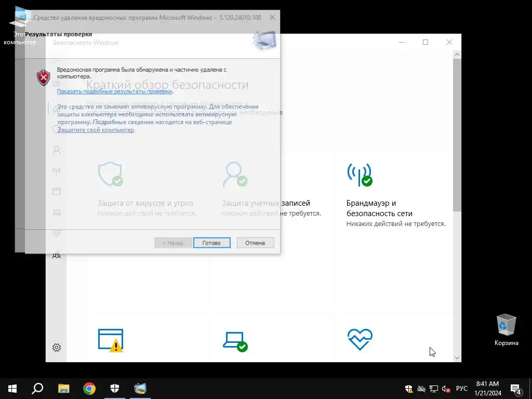Switch to Windows Security taskbar button
This screenshot has height=399, width=532.
pyautogui.click(x=115, y=389)
